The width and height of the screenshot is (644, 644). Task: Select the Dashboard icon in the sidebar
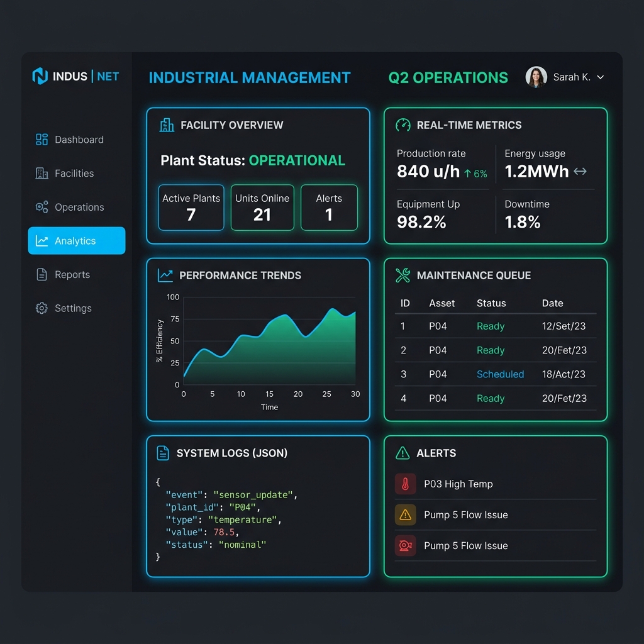[x=42, y=140]
